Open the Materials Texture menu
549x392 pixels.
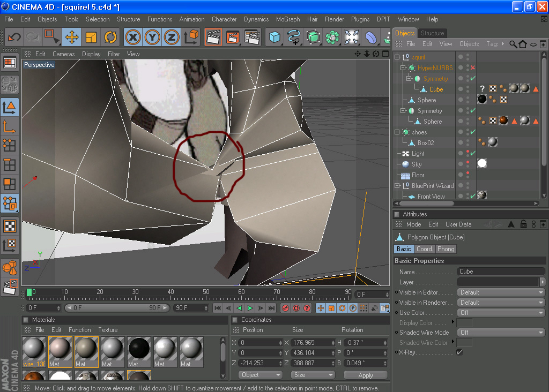[108, 330]
